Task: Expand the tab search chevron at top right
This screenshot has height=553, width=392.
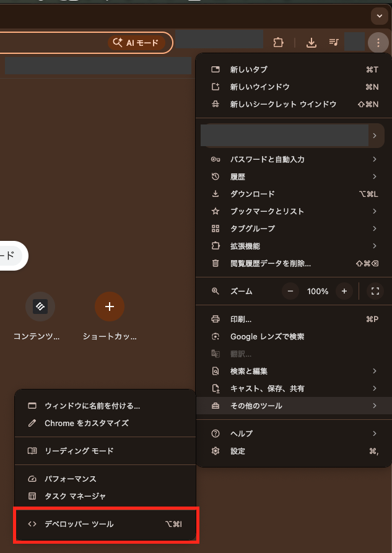Action: [380, 16]
